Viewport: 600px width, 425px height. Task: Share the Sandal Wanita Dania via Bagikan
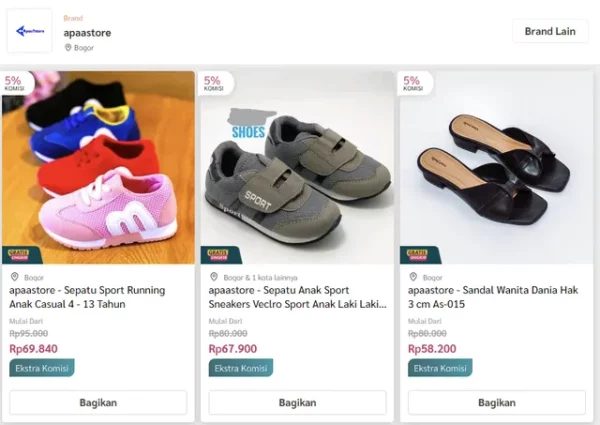tap(496, 402)
